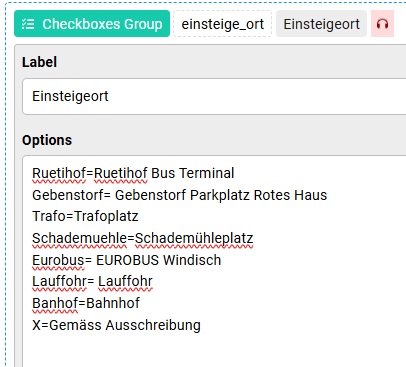Click the misspelled word Schademühleplatz
Viewport: 406px width, 367px height.
coord(194,238)
